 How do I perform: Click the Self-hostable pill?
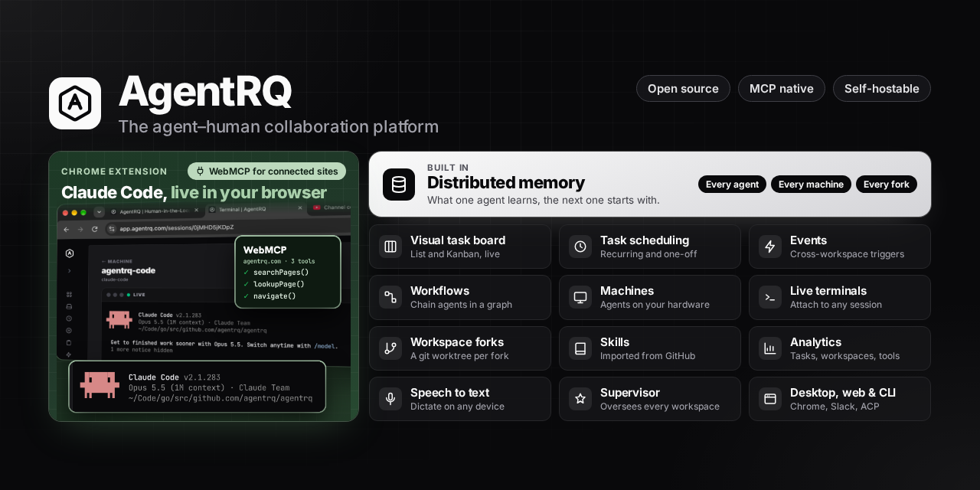coord(882,89)
